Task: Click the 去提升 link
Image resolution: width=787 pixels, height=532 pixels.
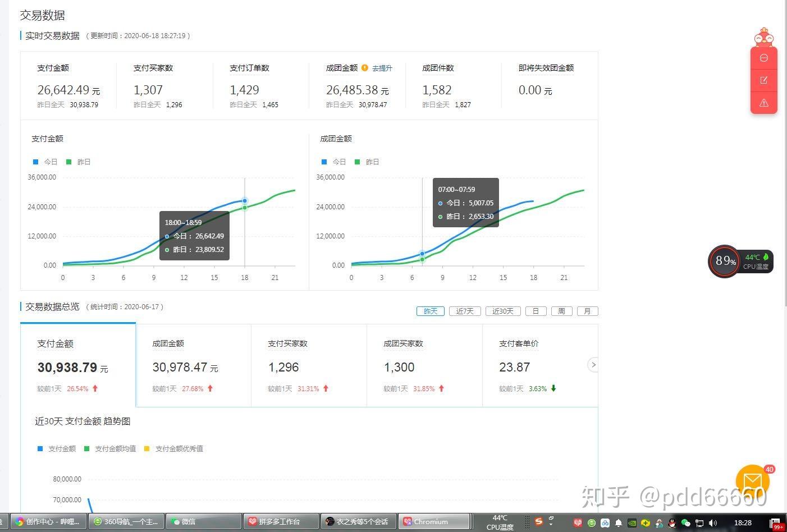Action: tap(382, 68)
